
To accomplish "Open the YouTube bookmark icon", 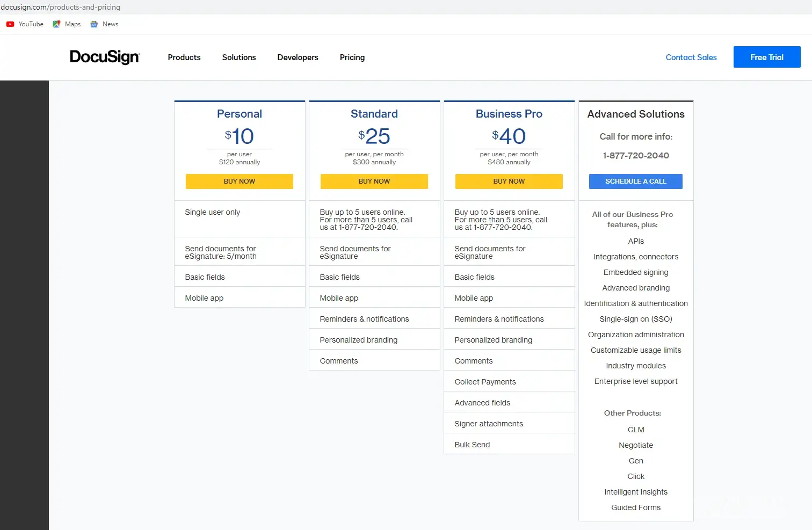I will [10, 24].
